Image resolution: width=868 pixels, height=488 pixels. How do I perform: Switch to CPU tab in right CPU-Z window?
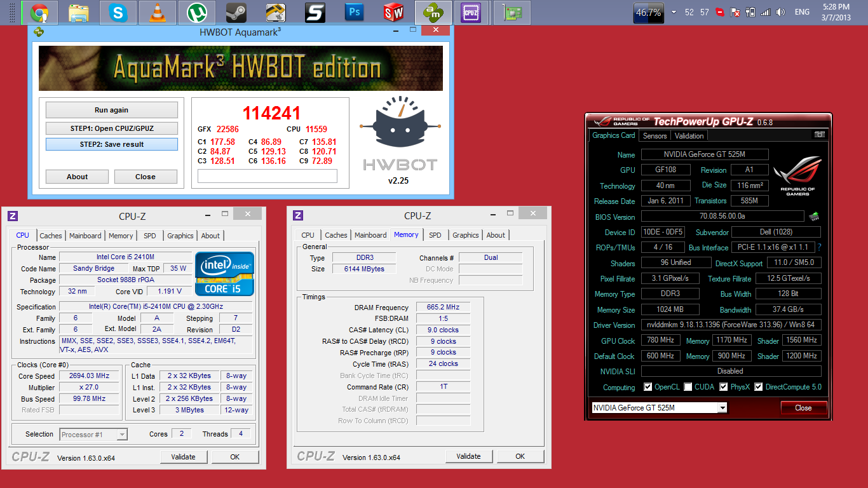pos(308,235)
